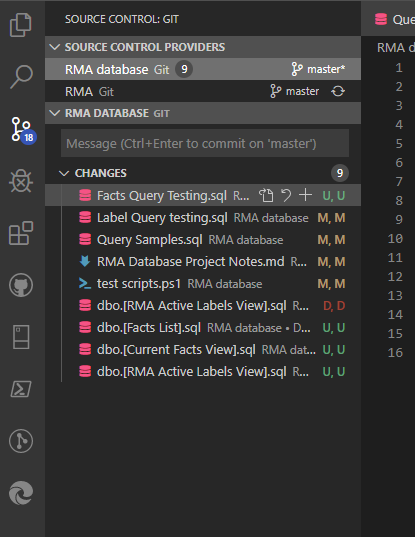
Task: Click SOURCE CONTROL: GIT panel title
Action: 122,19
